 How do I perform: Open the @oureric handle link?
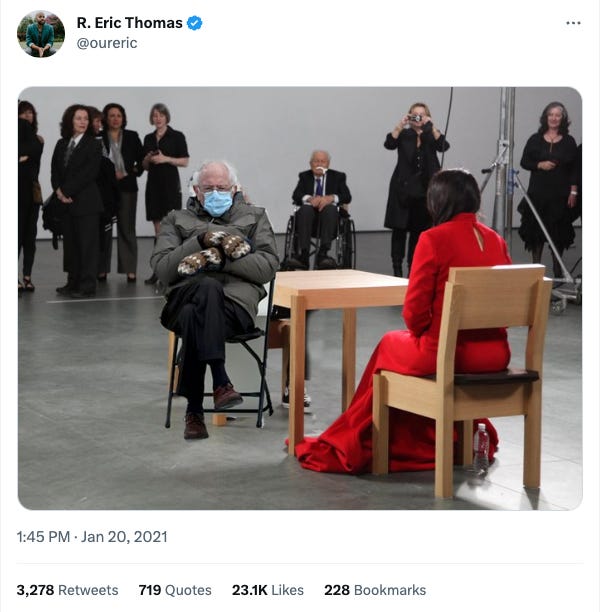[x=107, y=43]
